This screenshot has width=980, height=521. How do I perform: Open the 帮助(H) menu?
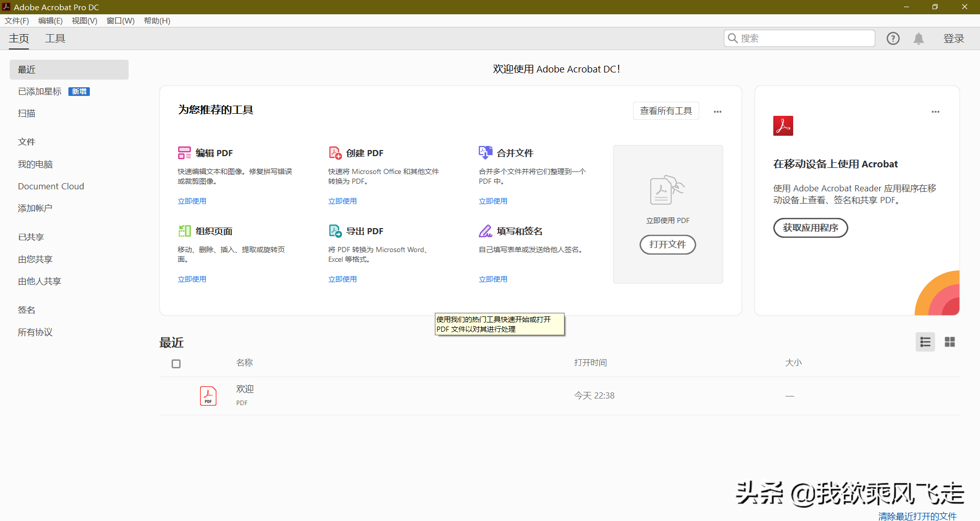pyautogui.click(x=157, y=20)
